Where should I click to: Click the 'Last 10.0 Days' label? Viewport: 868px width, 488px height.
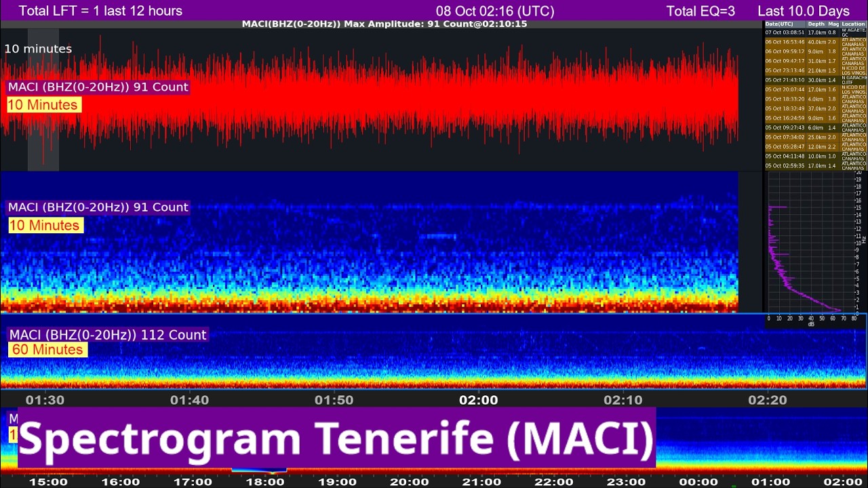pos(804,11)
